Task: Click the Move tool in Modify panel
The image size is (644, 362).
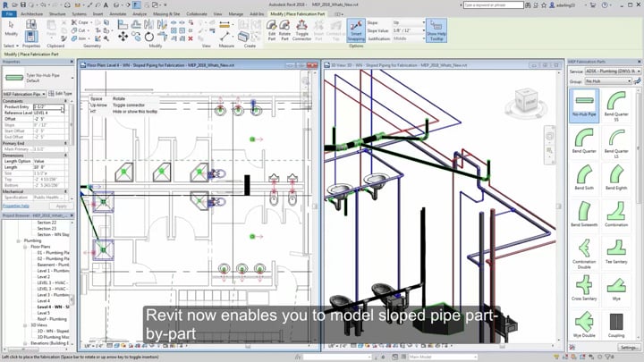Action: (123, 37)
